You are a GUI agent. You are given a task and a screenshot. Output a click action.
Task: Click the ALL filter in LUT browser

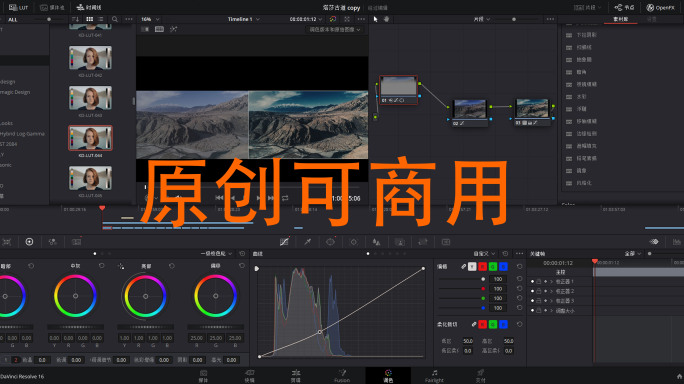point(13,20)
